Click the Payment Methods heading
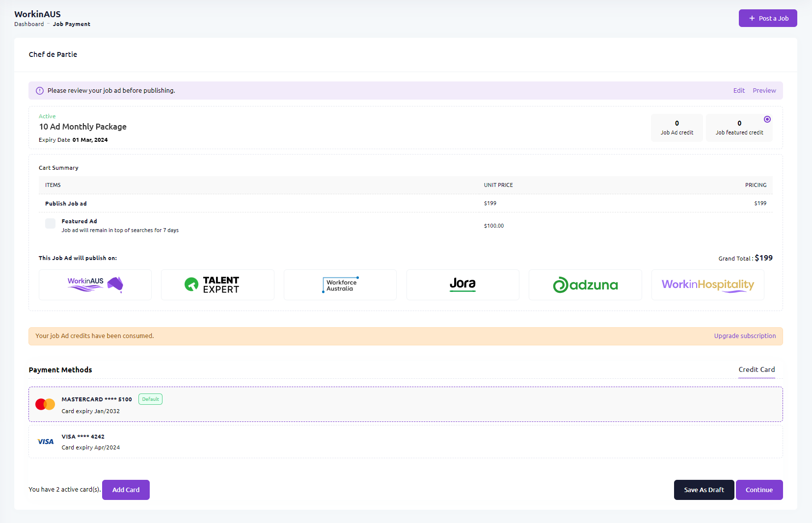The height and width of the screenshot is (523, 812). [60, 370]
